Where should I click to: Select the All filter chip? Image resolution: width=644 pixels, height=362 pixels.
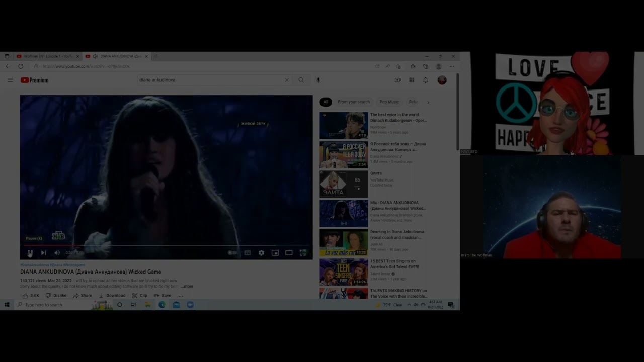tap(326, 102)
